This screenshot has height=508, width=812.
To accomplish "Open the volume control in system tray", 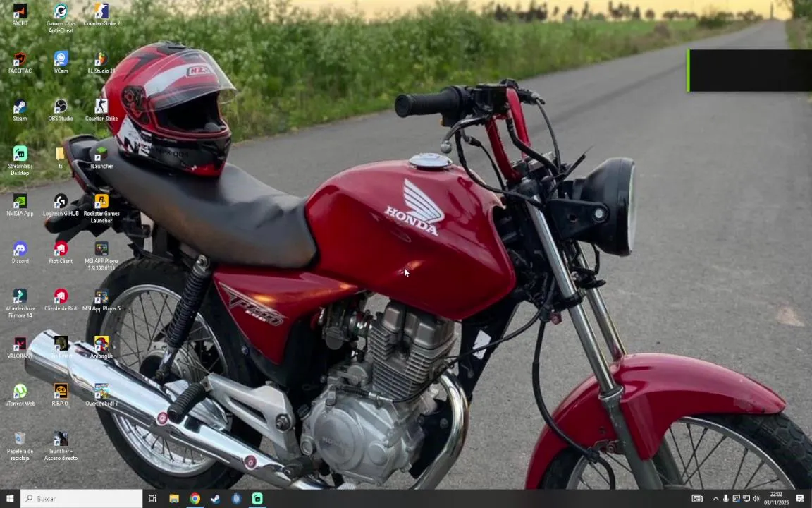I will (x=756, y=499).
